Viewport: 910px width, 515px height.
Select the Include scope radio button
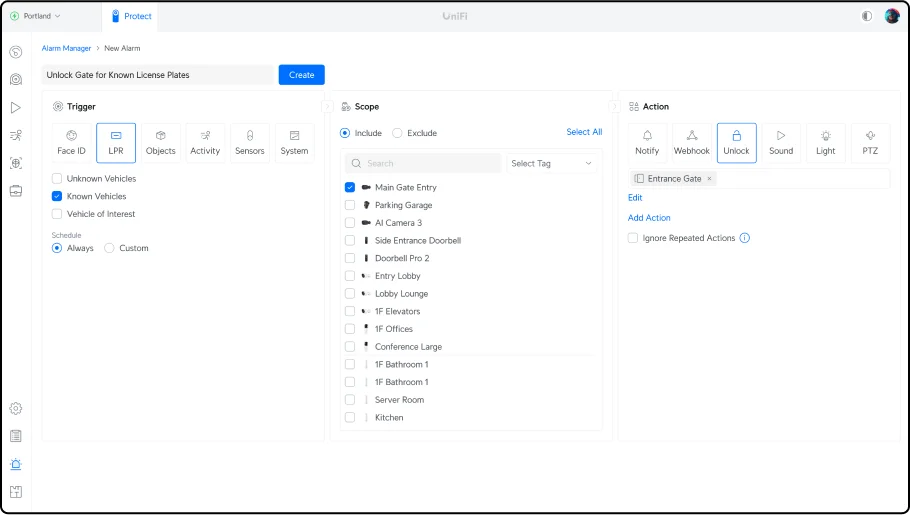click(345, 133)
